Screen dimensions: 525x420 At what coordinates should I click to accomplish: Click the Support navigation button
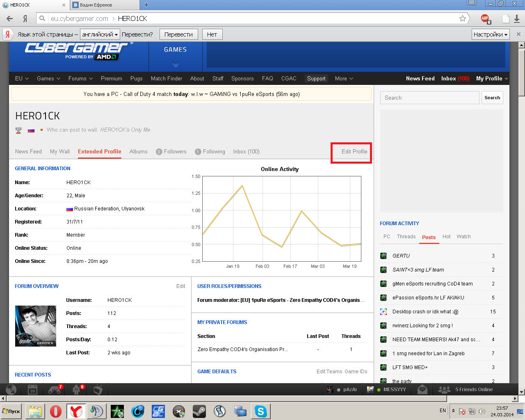click(x=316, y=79)
